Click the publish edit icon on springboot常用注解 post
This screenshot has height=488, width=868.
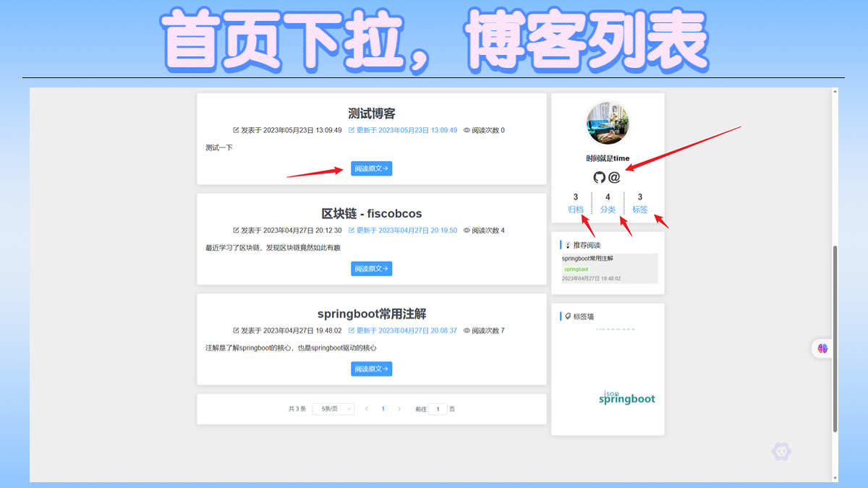coord(236,330)
